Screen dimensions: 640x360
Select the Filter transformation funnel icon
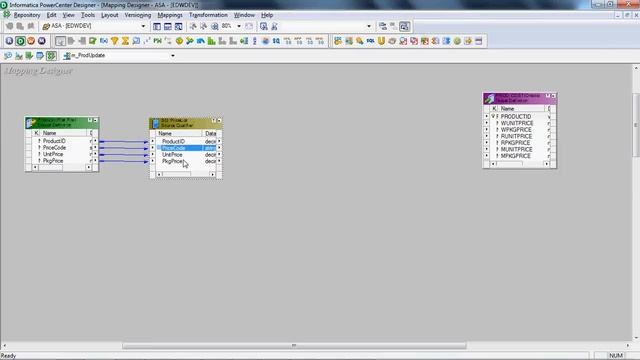pyautogui.click(x=115, y=41)
